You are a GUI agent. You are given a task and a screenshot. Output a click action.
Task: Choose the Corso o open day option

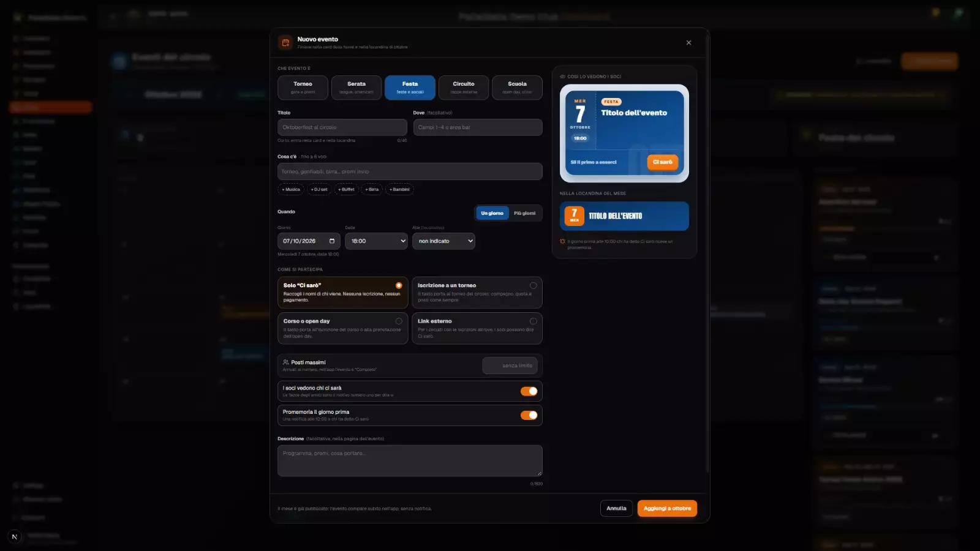(x=342, y=328)
